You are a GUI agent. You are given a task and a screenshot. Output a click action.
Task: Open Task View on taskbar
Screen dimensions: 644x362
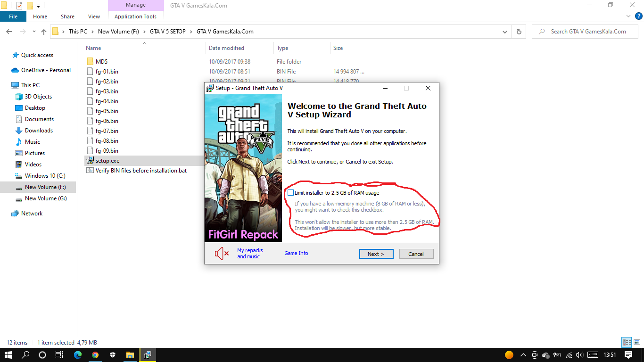click(x=59, y=354)
